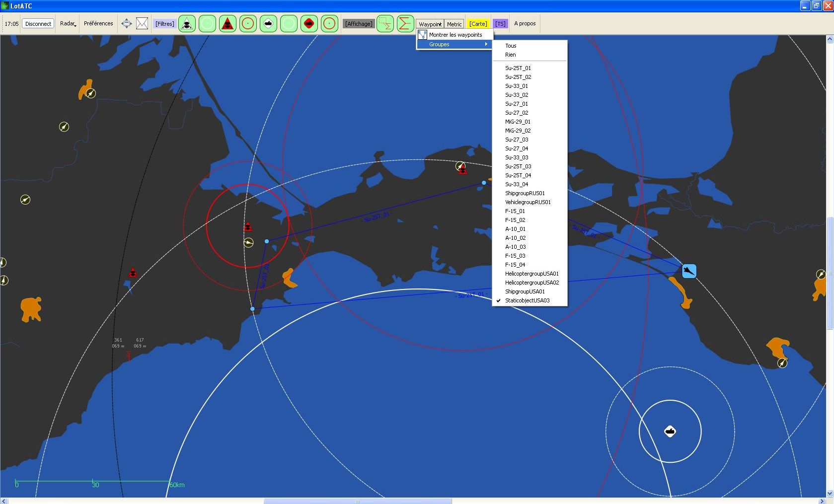
Task: Click the pan/move map arrows icon
Action: (127, 23)
